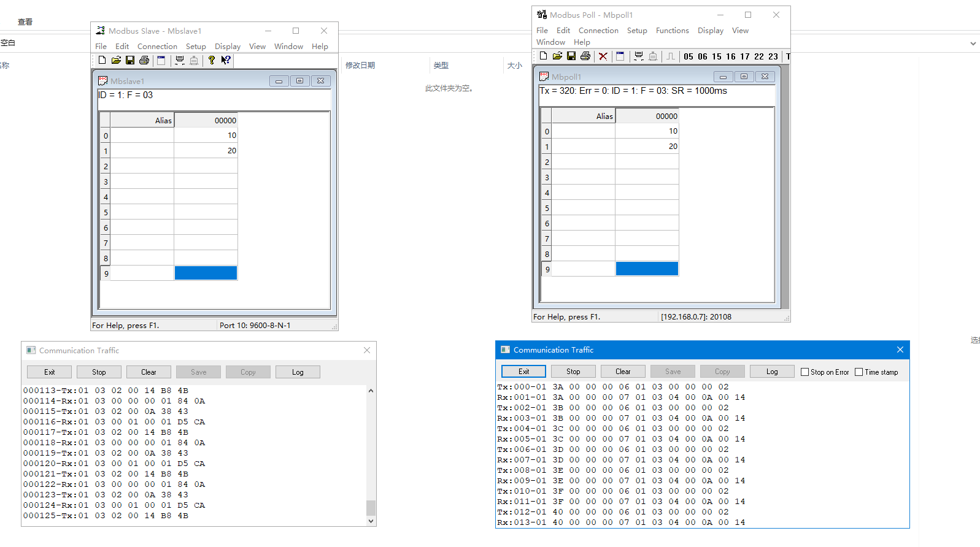Image resolution: width=980 pixels, height=547 pixels.
Task: Click 查看 tab in Explorer ribbon
Action: coord(25,22)
